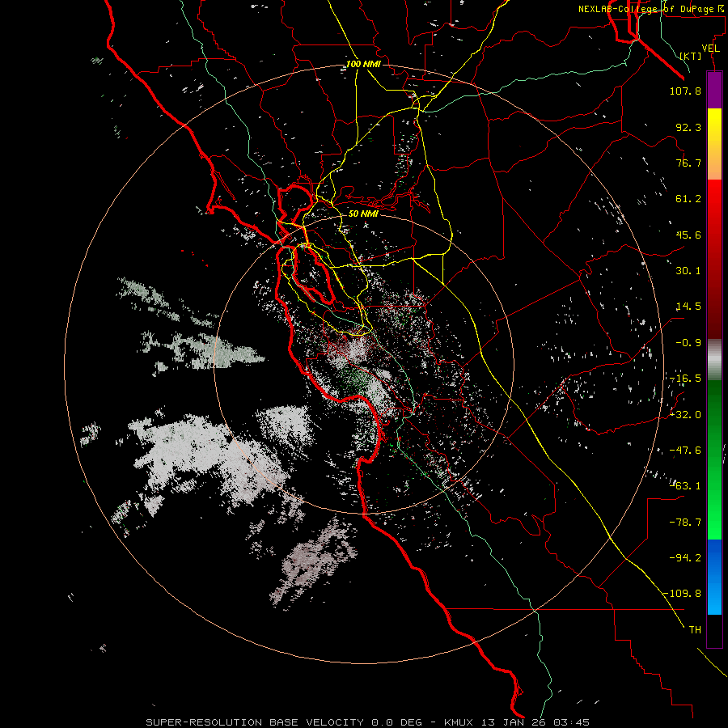The width and height of the screenshot is (728, 728).
Task: Pick the gray near-zero segment of color bar
Action: click(x=714, y=360)
